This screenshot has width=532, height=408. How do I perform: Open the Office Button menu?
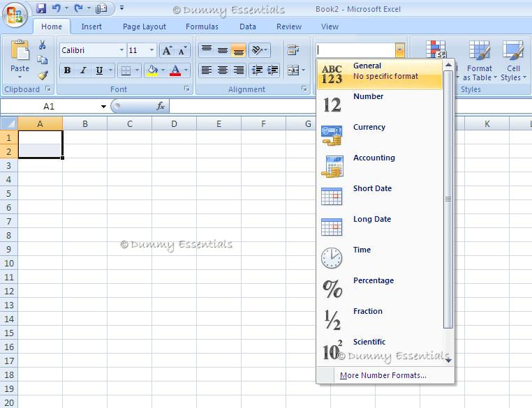pos(15,15)
